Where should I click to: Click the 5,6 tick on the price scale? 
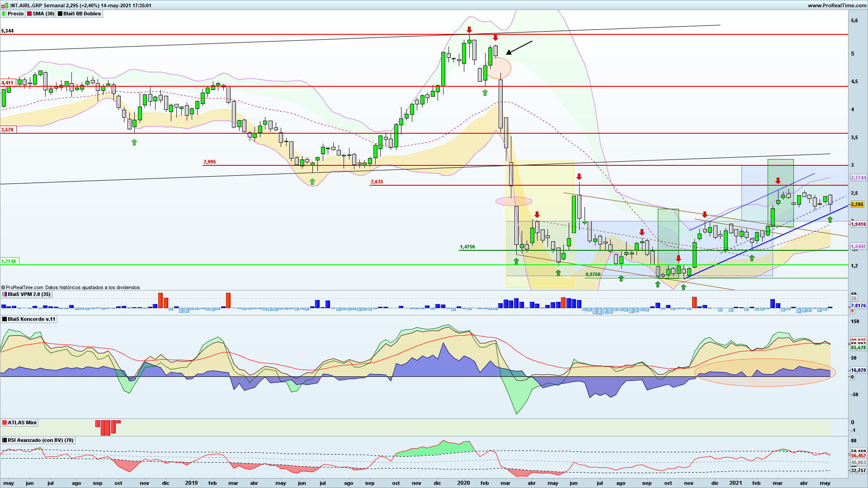(x=854, y=20)
